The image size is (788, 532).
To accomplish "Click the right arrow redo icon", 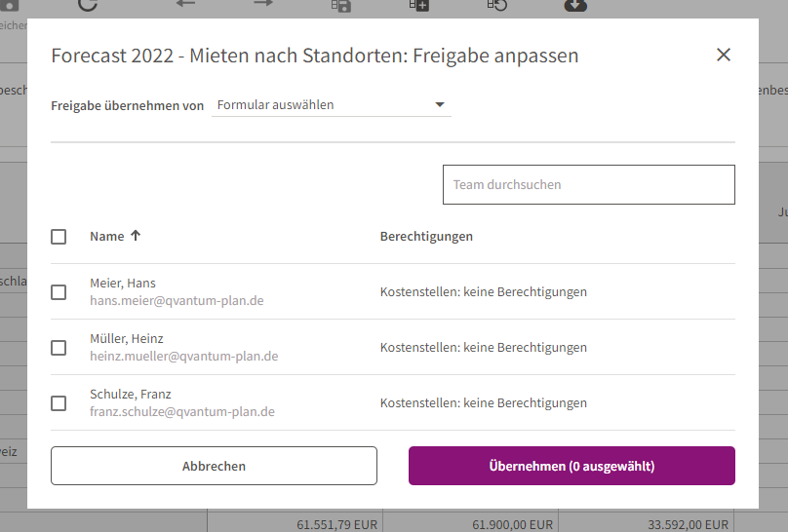I will [263, 4].
